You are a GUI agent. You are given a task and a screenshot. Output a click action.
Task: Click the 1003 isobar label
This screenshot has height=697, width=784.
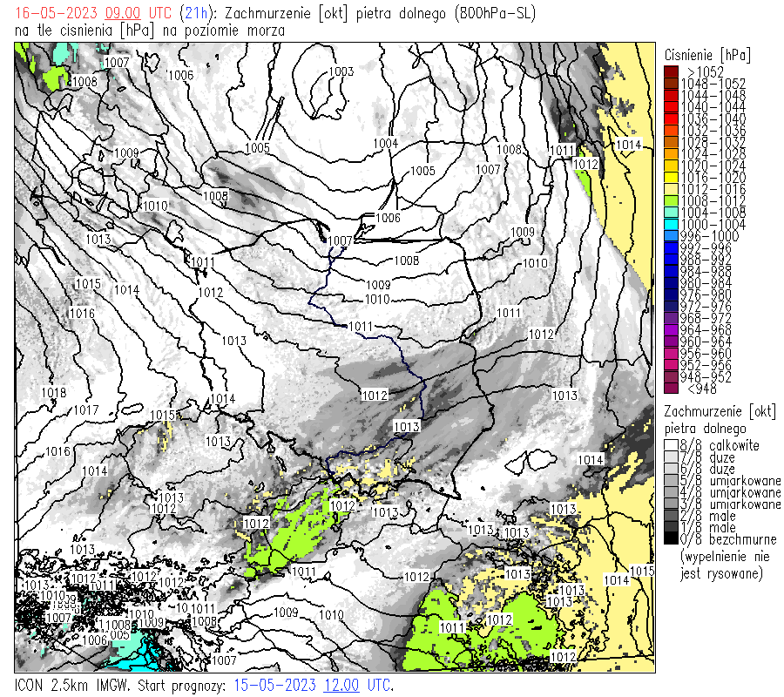[341, 71]
